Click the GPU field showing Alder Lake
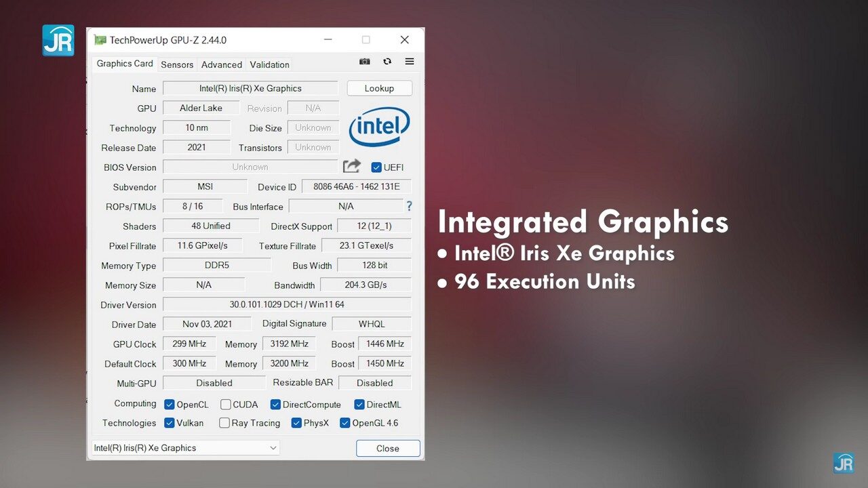The height and width of the screenshot is (488, 868). click(201, 108)
